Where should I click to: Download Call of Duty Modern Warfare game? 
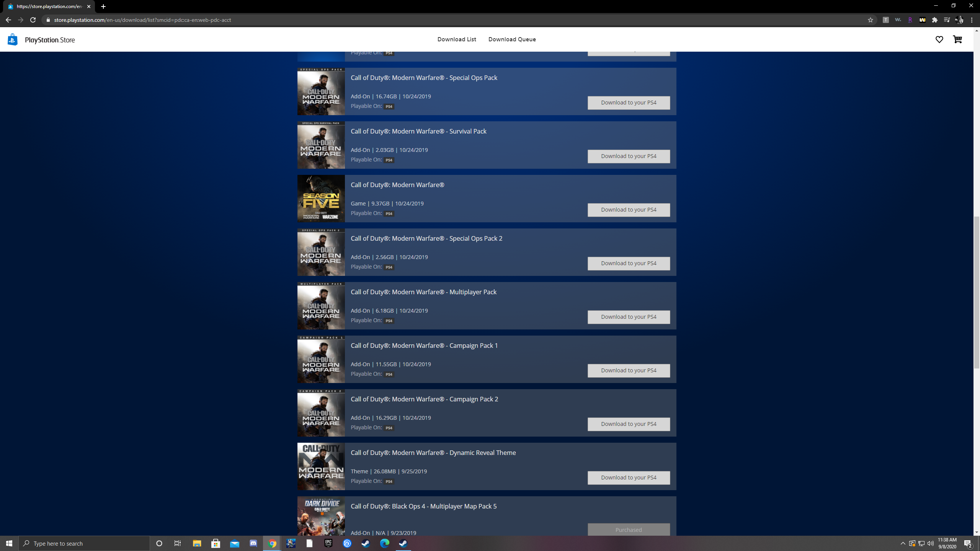click(629, 209)
